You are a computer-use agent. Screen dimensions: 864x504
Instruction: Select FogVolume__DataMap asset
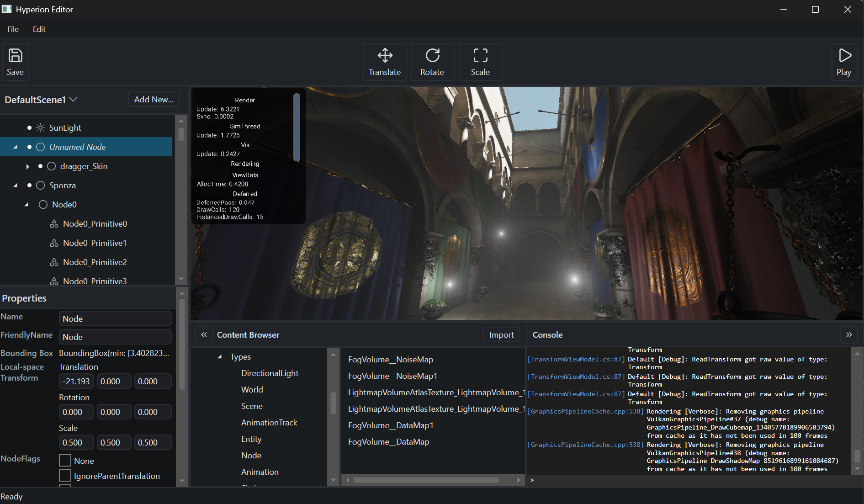click(389, 442)
